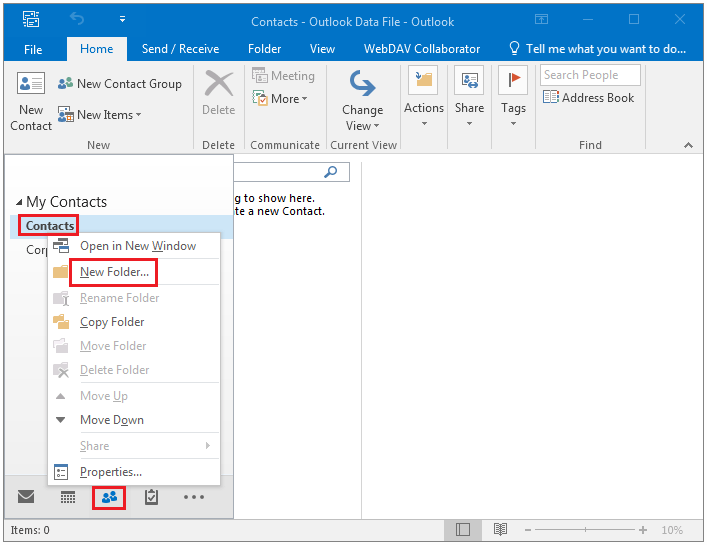Open Properties... from context menu
707x545 pixels.
134,472
